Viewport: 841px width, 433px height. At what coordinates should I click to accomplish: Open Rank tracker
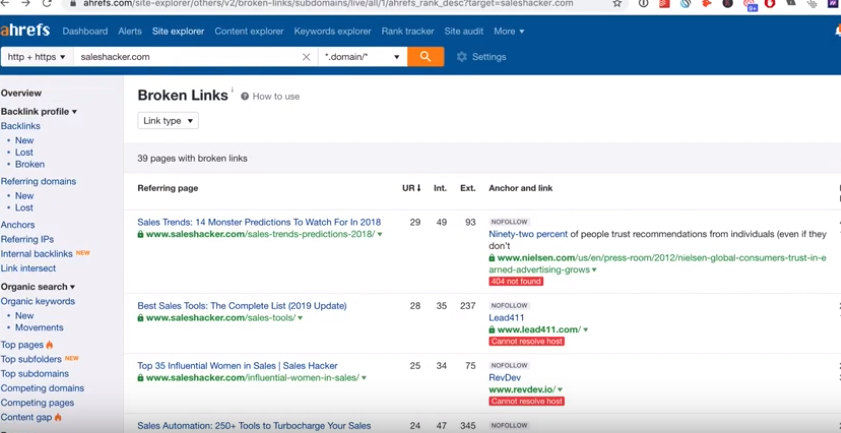408,31
